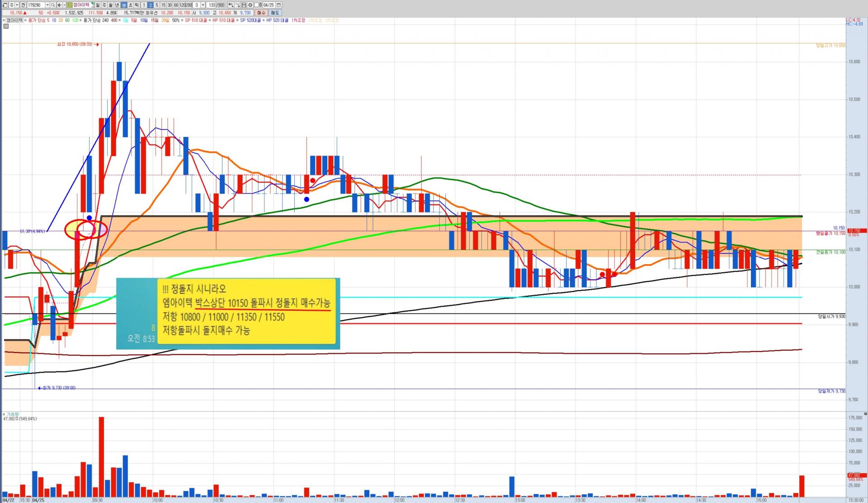Click the chart line tool icon beside save
This screenshot has height=503, width=868.
coord(237,5)
